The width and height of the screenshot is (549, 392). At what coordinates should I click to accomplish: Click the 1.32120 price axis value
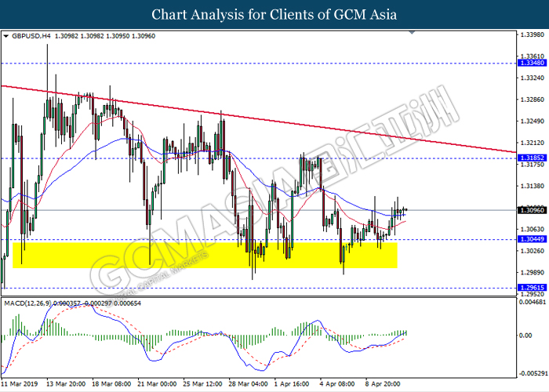533,143
